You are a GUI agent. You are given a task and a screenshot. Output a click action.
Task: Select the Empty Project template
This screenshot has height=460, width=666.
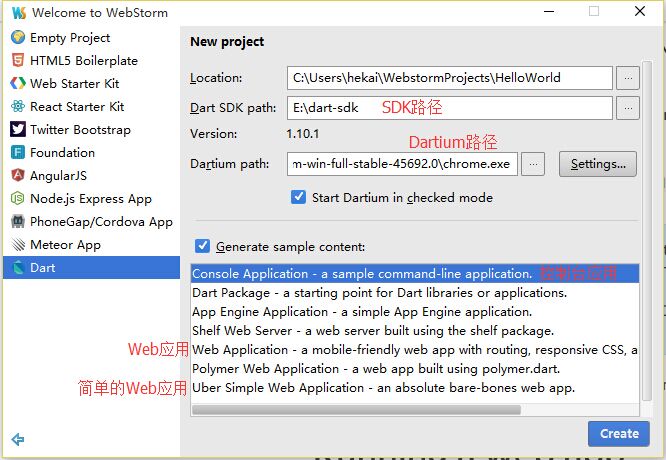[91, 37]
